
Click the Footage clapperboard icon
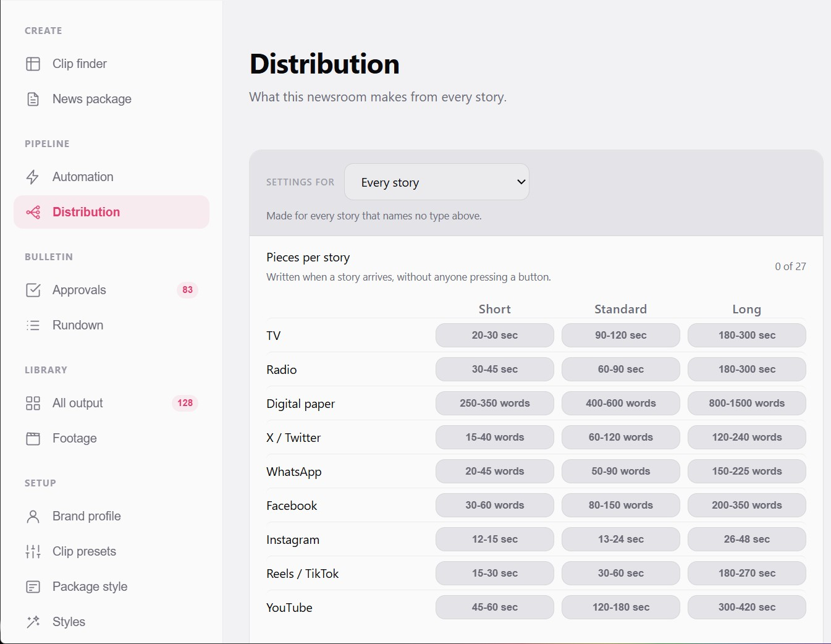point(33,438)
